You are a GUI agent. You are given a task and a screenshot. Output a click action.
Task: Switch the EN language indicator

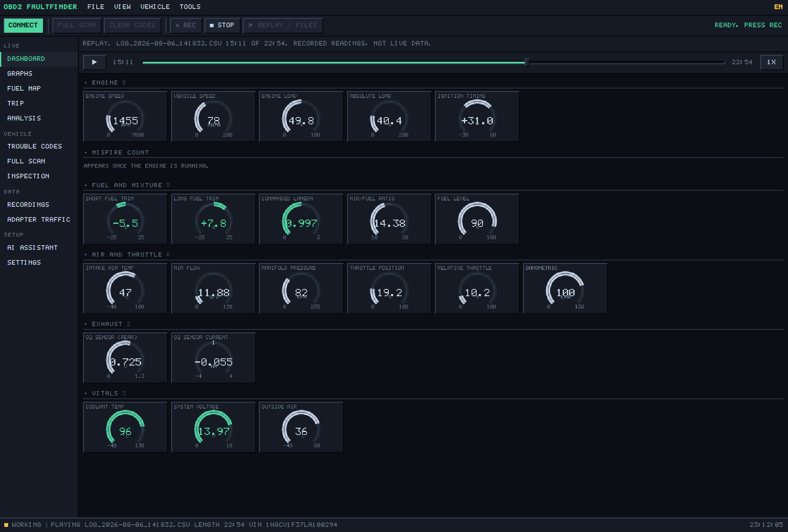pos(778,7)
